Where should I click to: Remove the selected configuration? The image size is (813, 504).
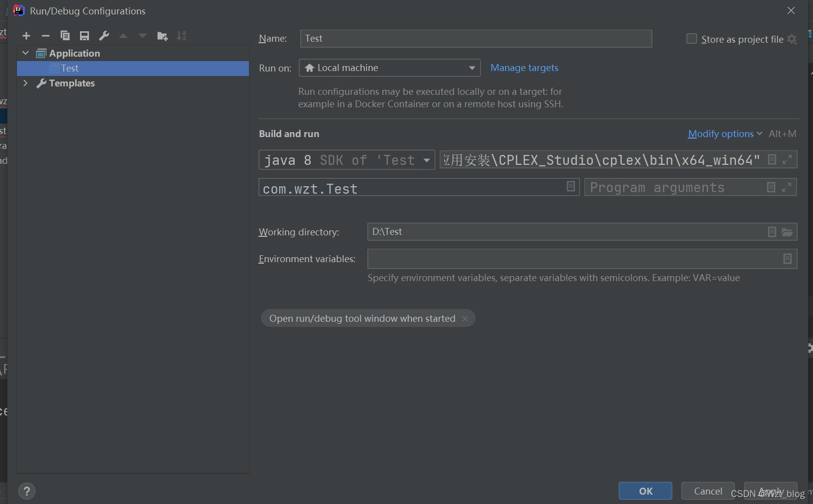point(46,36)
